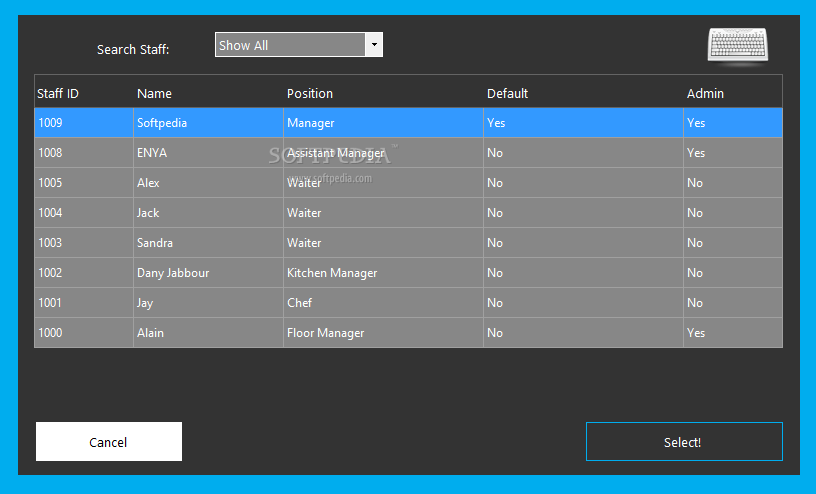Viewport: 816px width, 494px height.
Task: Sort by the Staff ID column header
Action: pyautogui.click(x=84, y=93)
